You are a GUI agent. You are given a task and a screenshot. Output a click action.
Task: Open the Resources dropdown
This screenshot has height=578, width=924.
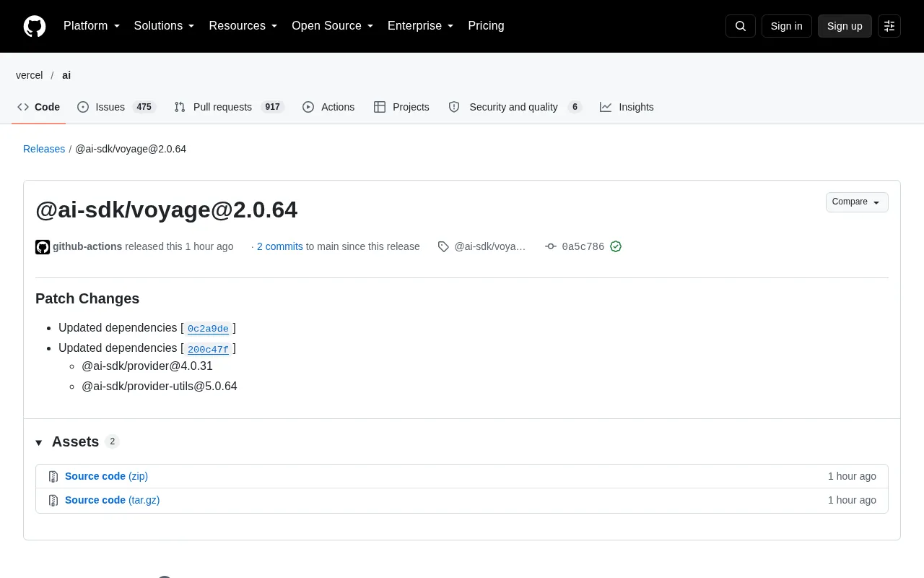click(x=243, y=26)
